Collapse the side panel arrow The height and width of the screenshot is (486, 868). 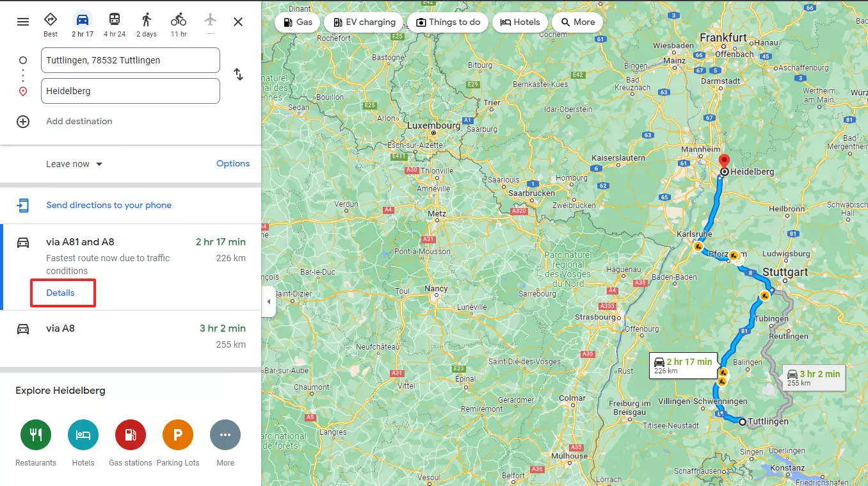[x=268, y=302]
